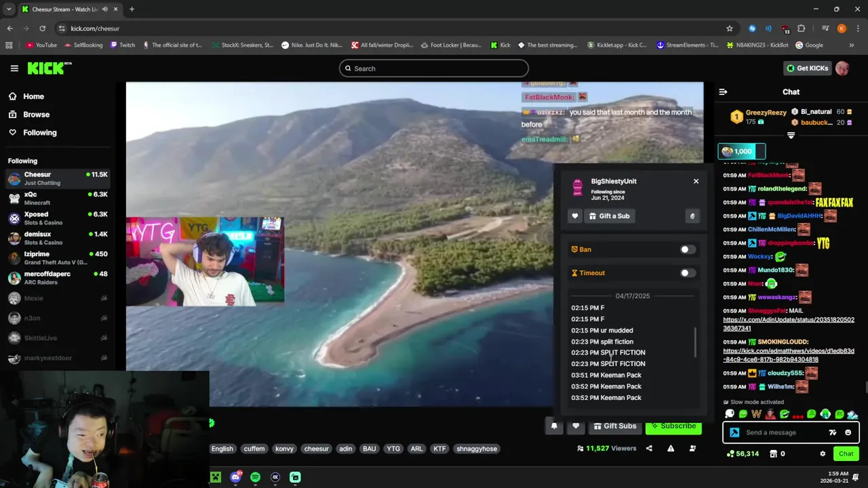Open the emoji picker in chat input
The height and width of the screenshot is (488, 868).
tap(848, 432)
